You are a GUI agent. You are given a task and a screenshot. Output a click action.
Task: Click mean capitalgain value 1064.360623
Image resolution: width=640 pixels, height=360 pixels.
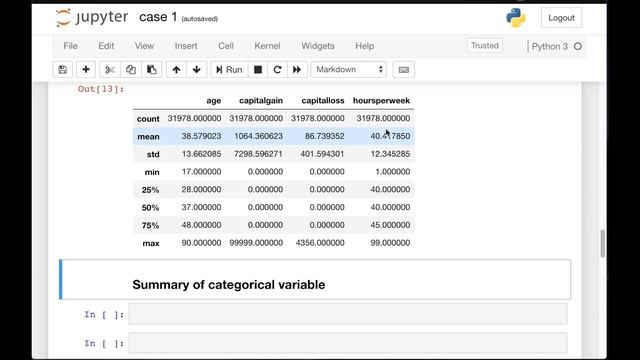click(x=258, y=136)
